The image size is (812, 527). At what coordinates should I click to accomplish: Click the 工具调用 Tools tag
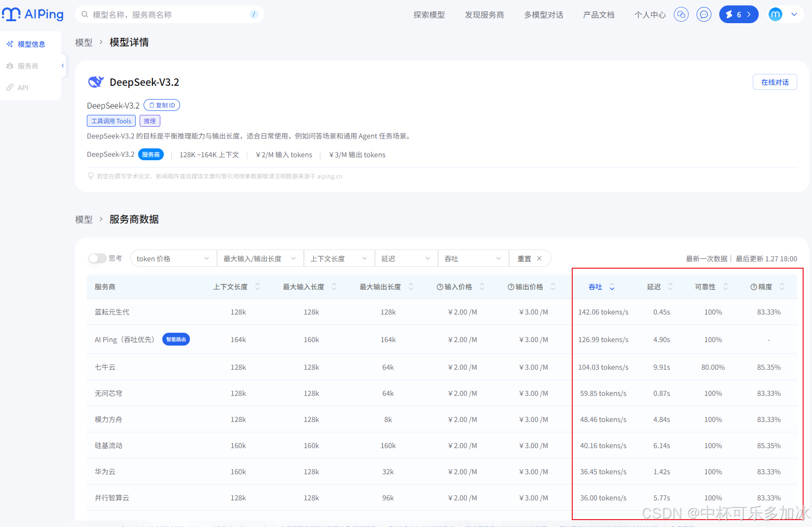coord(111,121)
